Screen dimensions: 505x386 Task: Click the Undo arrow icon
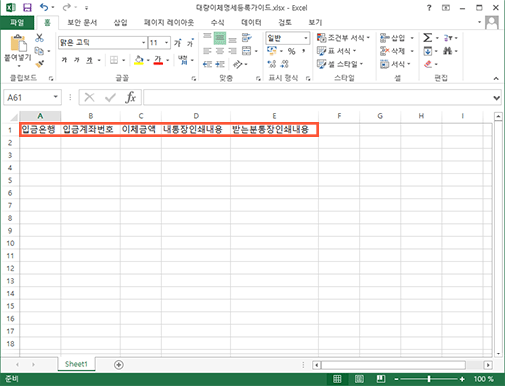coord(44,7)
